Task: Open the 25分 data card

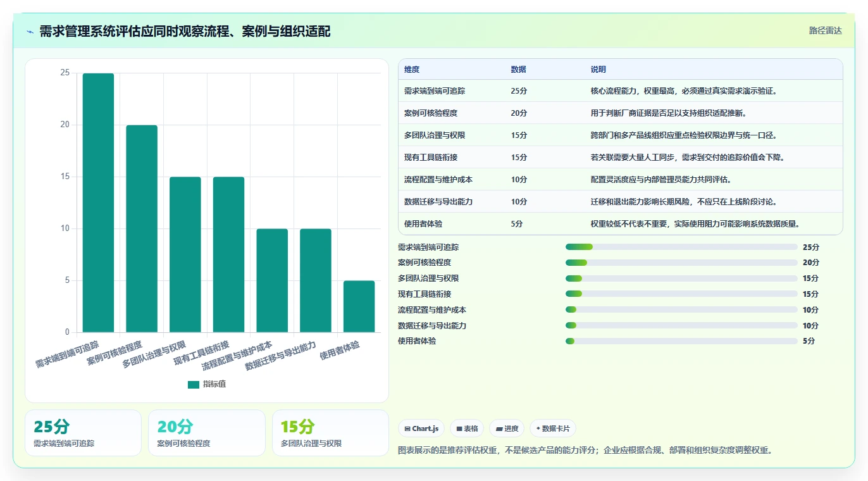Action: click(83, 433)
